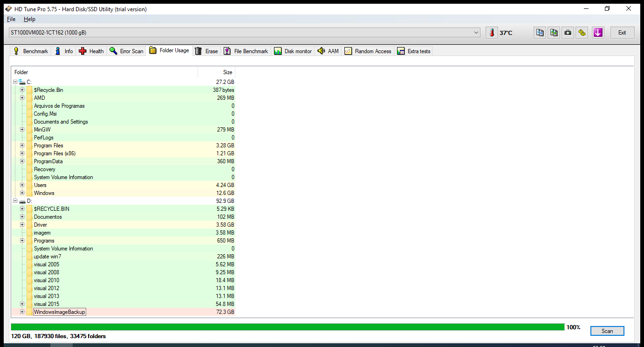Click the green scan progress bar
The image size is (644, 347).
click(x=288, y=327)
